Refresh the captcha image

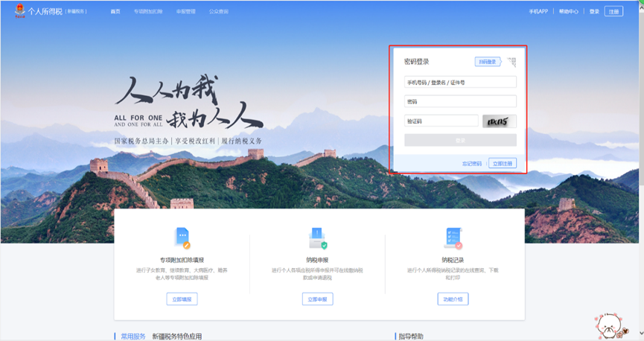[499, 121]
